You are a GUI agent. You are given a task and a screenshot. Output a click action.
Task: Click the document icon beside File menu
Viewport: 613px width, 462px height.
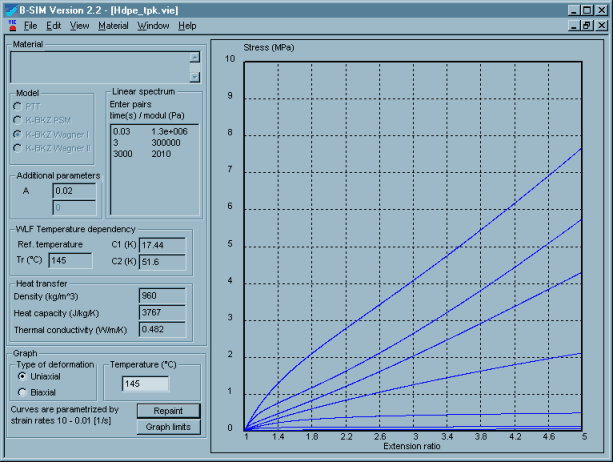(x=9, y=25)
